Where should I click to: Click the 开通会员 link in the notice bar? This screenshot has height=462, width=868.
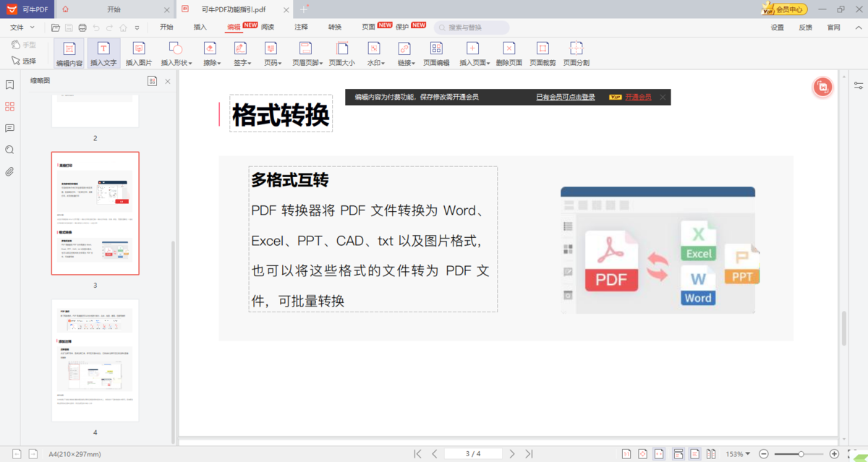(x=638, y=97)
